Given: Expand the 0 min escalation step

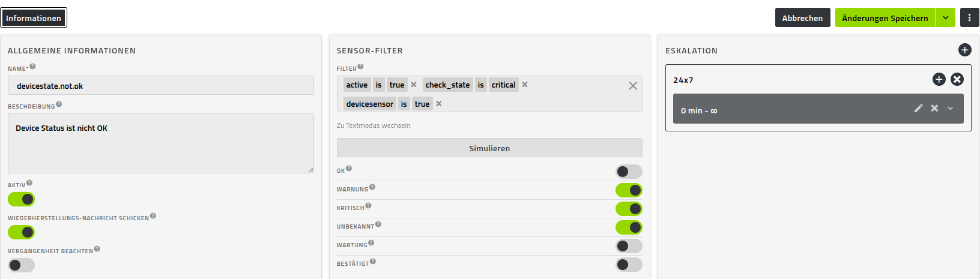Looking at the screenshot, I should click(950, 109).
